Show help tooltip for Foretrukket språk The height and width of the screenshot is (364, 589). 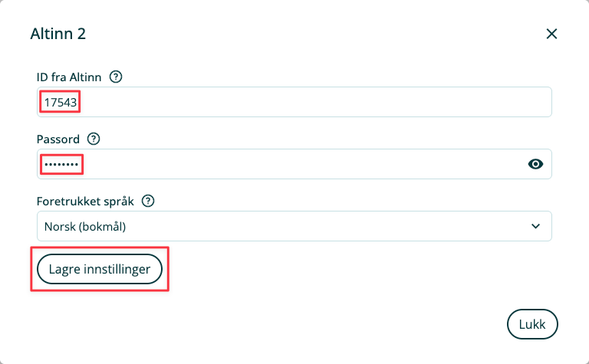[149, 201]
